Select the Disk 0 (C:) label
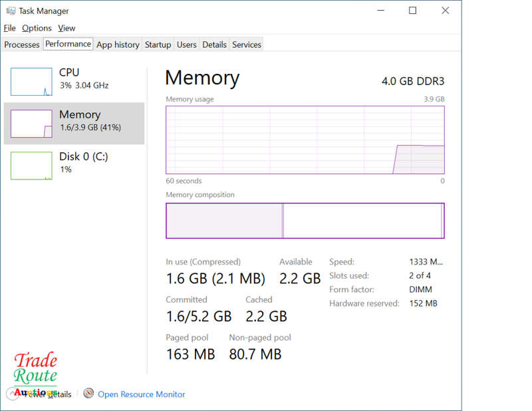The height and width of the screenshot is (411, 532). (x=84, y=156)
